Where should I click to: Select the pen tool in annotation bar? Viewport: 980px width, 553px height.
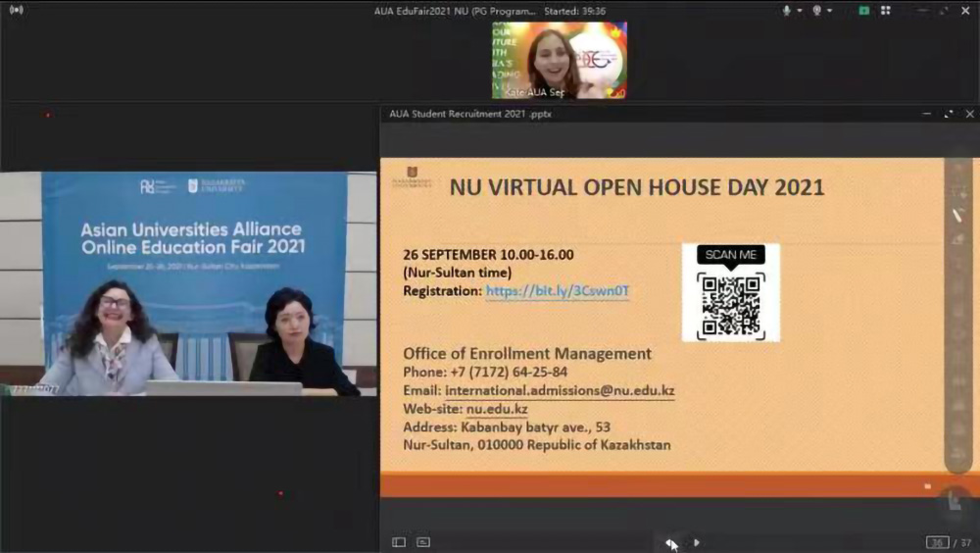click(957, 215)
